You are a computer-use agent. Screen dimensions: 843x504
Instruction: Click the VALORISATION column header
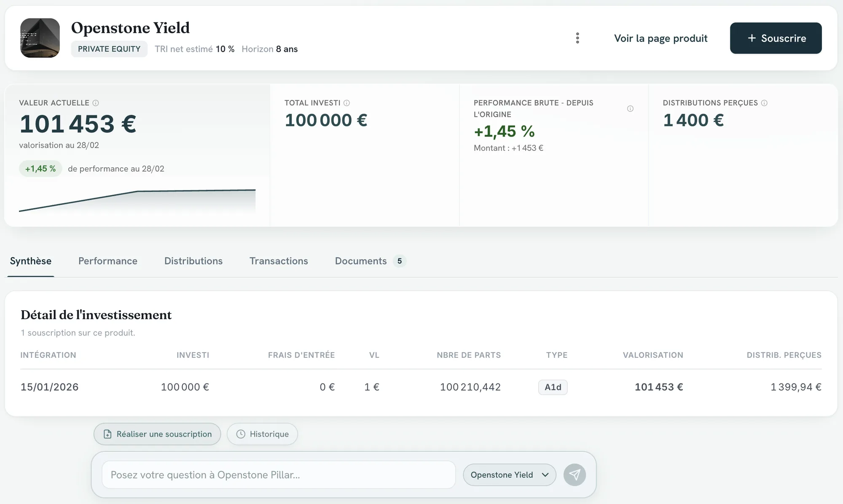[653, 355]
